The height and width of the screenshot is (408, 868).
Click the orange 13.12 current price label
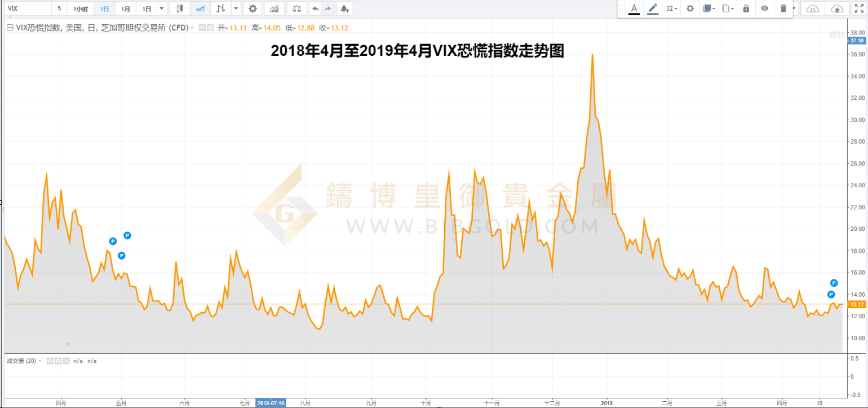(x=857, y=304)
